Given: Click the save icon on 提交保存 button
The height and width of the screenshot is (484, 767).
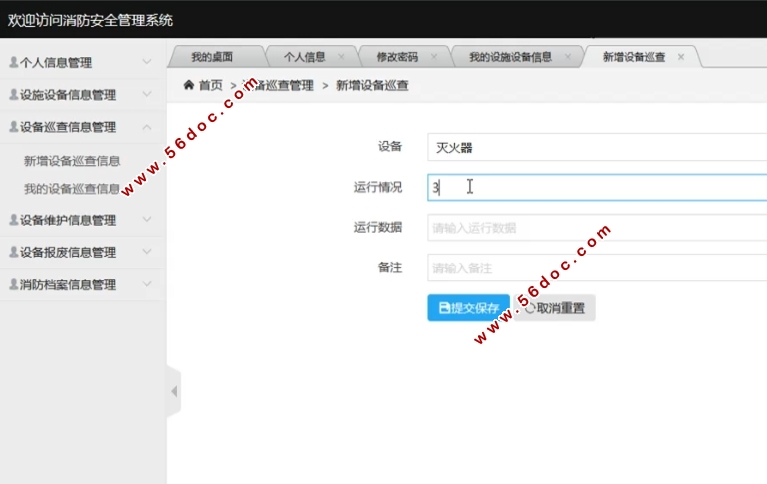Looking at the screenshot, I should pos(444,307).
